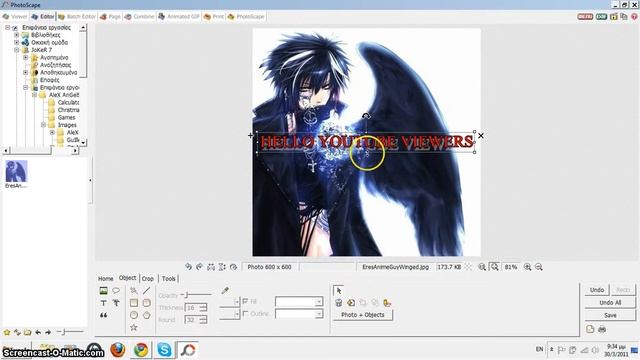
Task: Pick the straight Line drawing tool
Action: 147,291
